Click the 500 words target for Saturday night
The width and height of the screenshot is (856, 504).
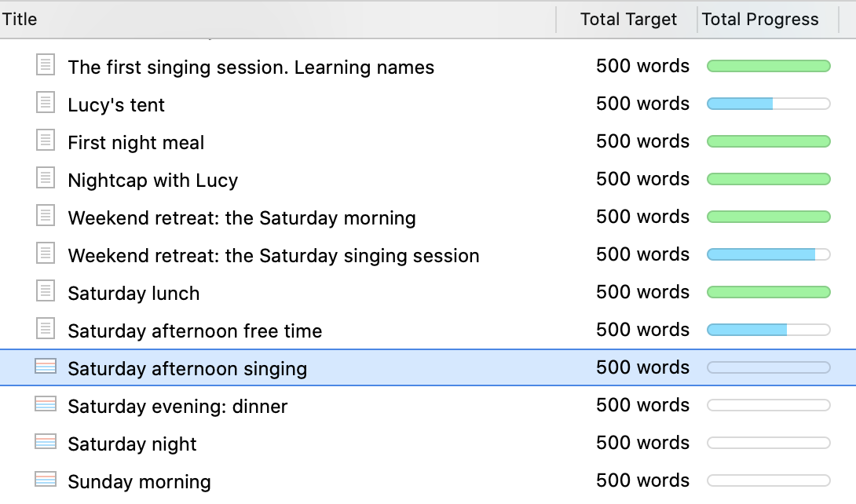coord(642,442)
